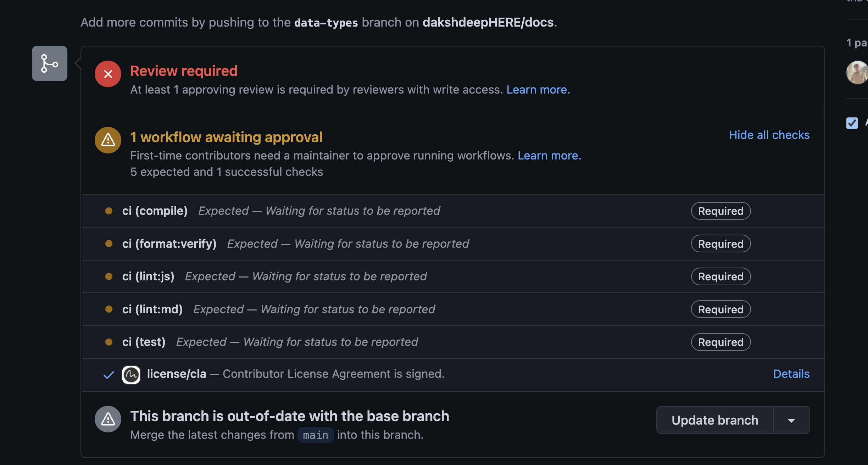This screenshot has width=868, height=465.
Task: Open the data-types branch link
Action: coord(326,22)
